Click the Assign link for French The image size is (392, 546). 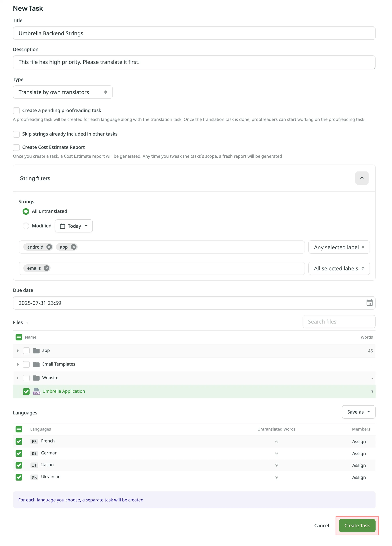click(359, 441)
